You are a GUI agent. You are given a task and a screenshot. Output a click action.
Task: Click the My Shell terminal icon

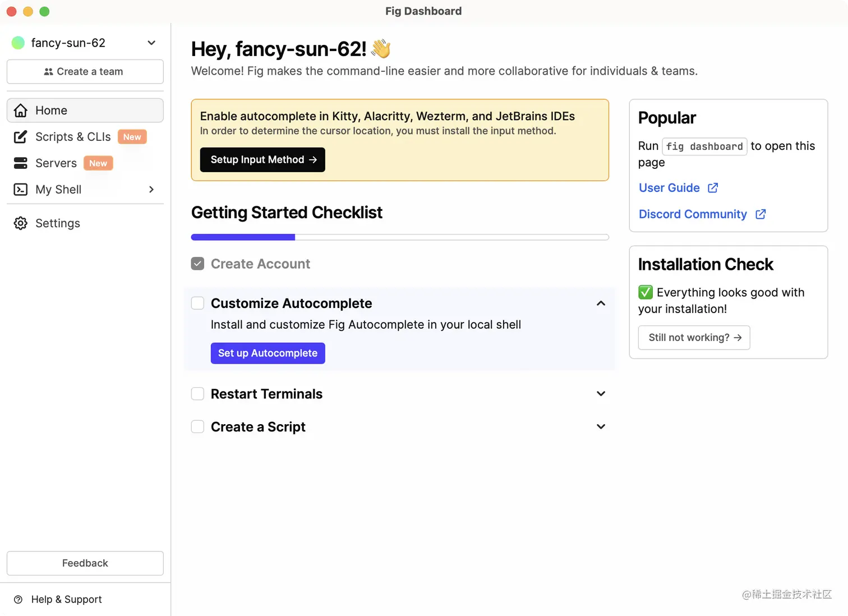[21, 190]
